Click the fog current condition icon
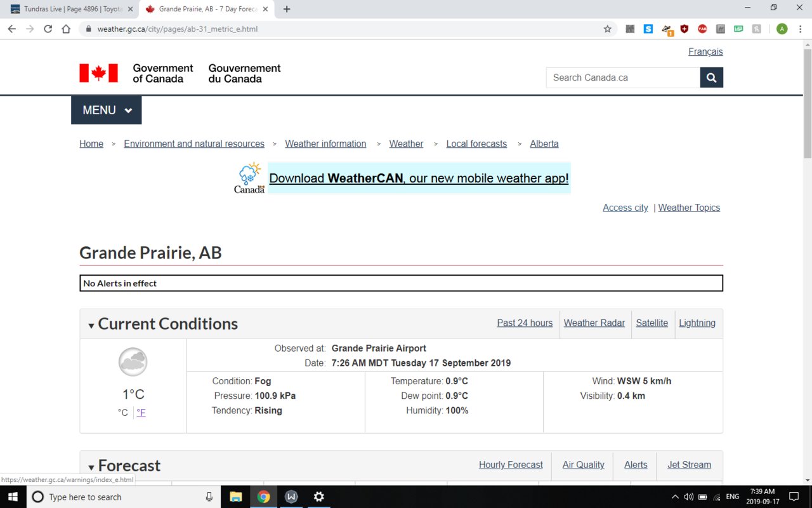Image resolution: width=812 pixels, height=508 pixels. 133,362
